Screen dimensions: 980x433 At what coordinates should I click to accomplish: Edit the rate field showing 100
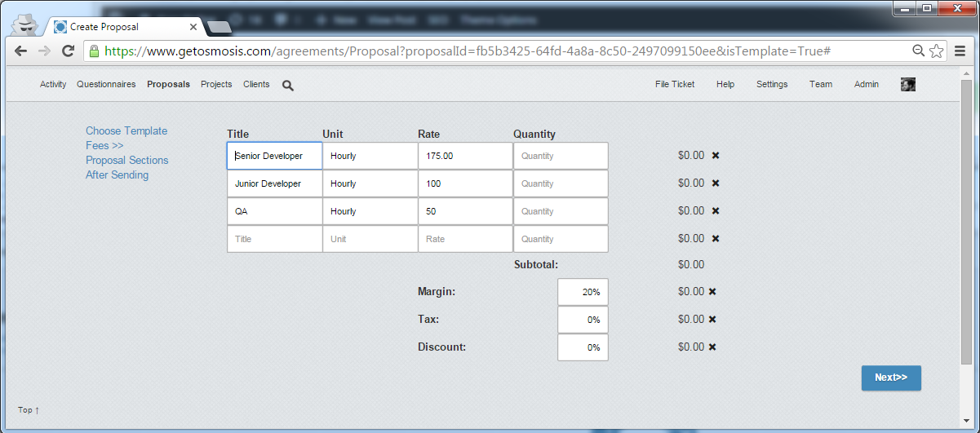coord(465,183)
